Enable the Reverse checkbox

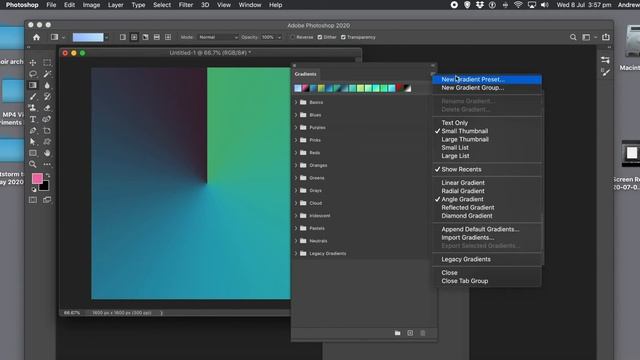click(292, 37)
